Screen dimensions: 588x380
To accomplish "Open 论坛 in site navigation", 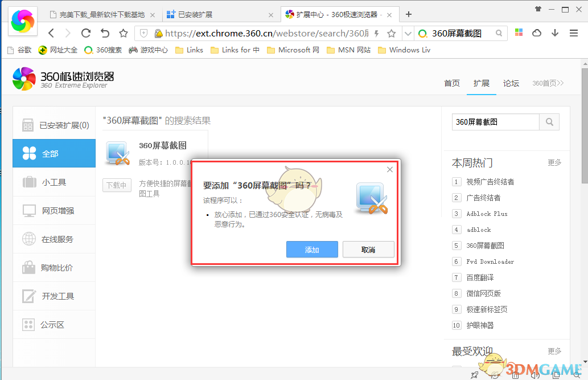I will coord(511,83).
